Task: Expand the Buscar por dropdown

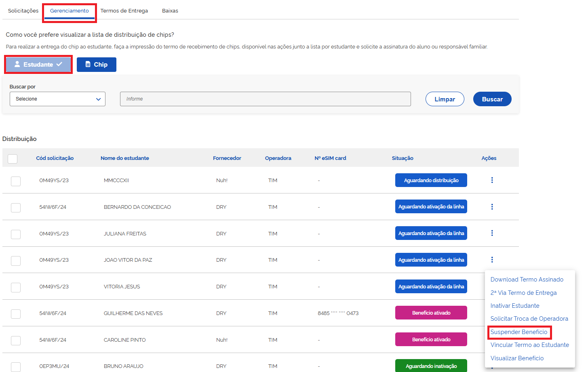Action: point(57,99)
